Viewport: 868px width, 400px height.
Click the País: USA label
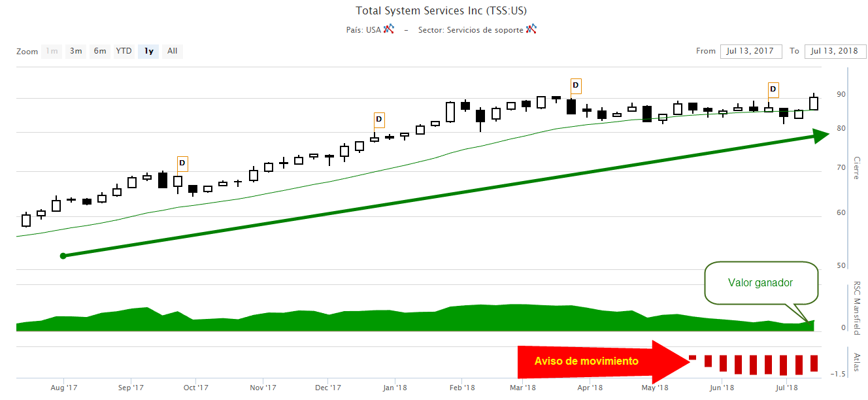point(363,29)
